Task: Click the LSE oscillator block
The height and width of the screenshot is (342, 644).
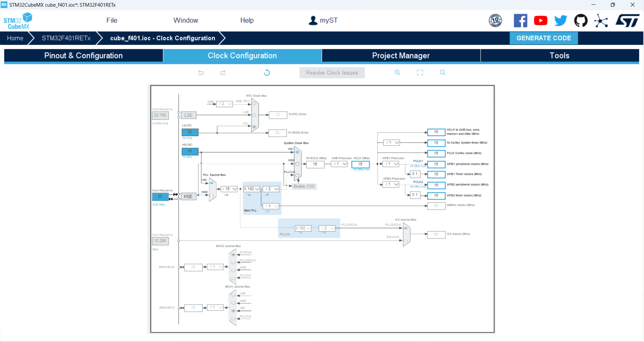Action: point(189,115)
